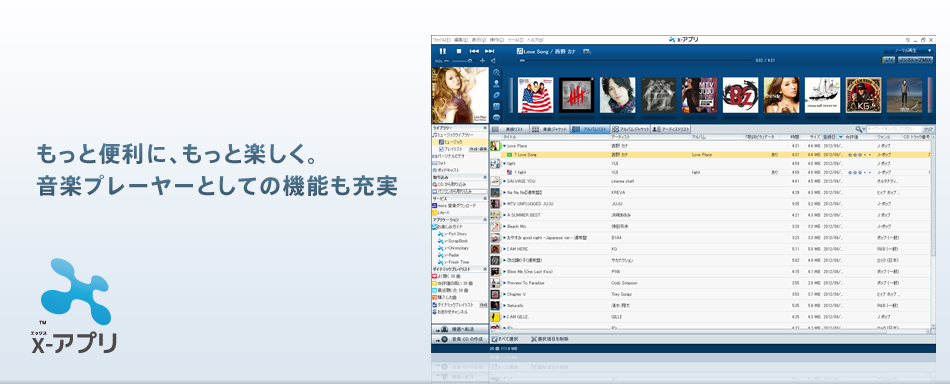Mute audio with the speaker icon
The width and height of the screenshot is (950, 384).
coord(493,61)
